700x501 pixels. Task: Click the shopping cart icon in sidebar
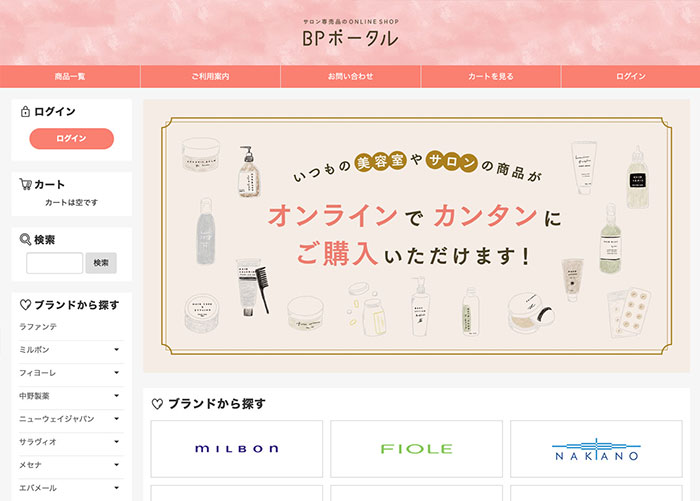[25, 184]
